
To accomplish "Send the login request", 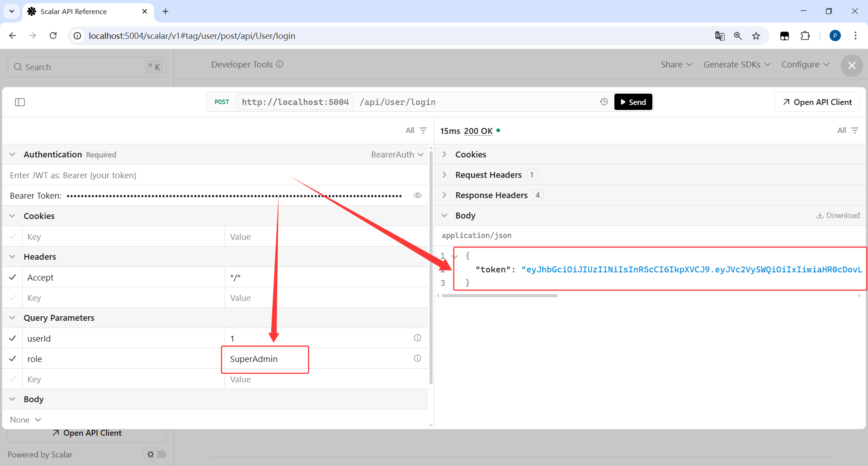I will (633, 102).
